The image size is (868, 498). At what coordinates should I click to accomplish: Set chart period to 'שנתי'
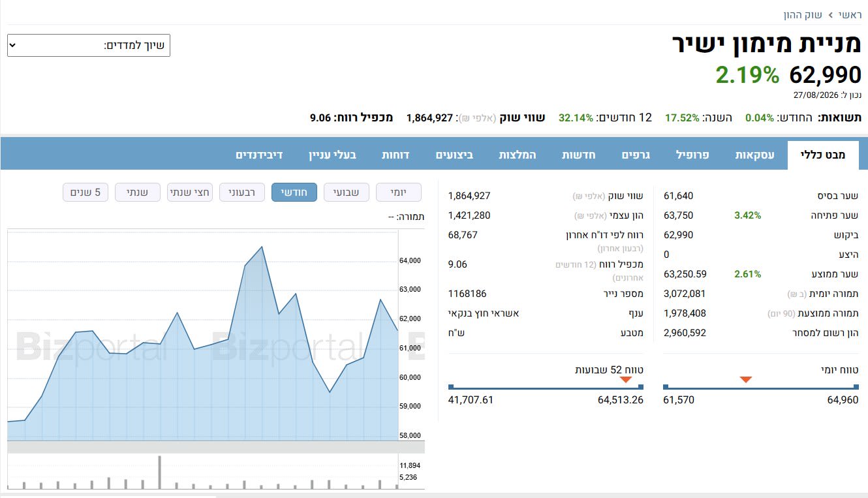[x=138, y=193]
